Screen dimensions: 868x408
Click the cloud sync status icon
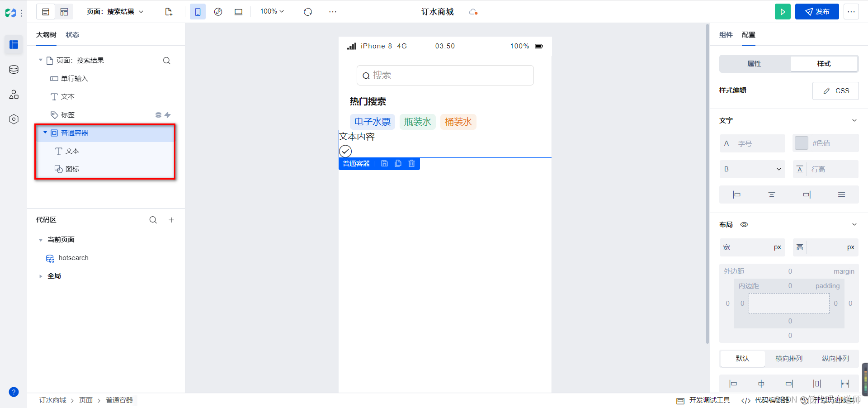[x=473, y=12]
